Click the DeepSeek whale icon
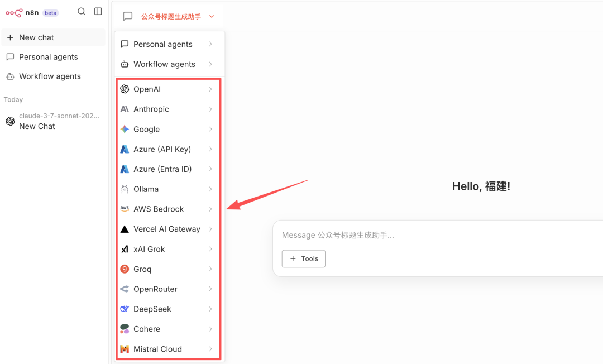The height and width of the screenshot is (364, 603). (x=125, y=309)
